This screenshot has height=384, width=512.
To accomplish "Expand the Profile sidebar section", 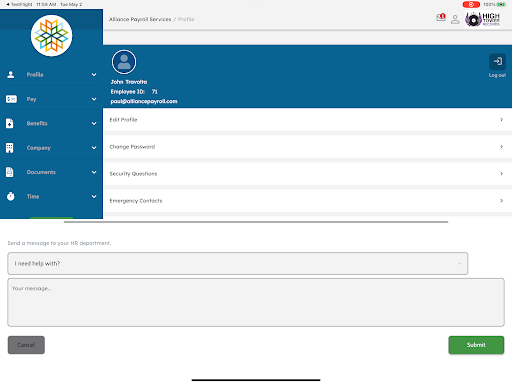I will [x=51, y=75].
